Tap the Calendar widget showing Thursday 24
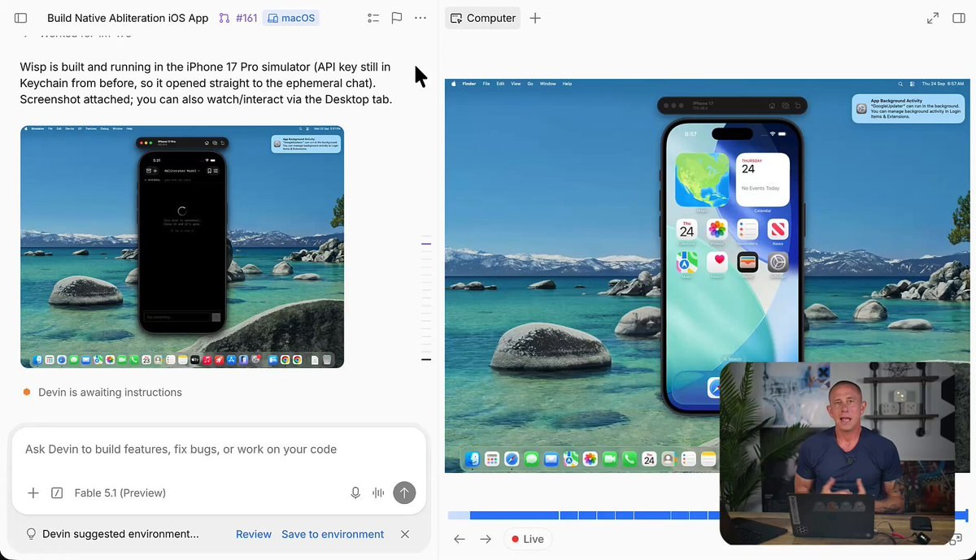The height and width of the screenshot is (560, 976). click(x=762, y=180)
